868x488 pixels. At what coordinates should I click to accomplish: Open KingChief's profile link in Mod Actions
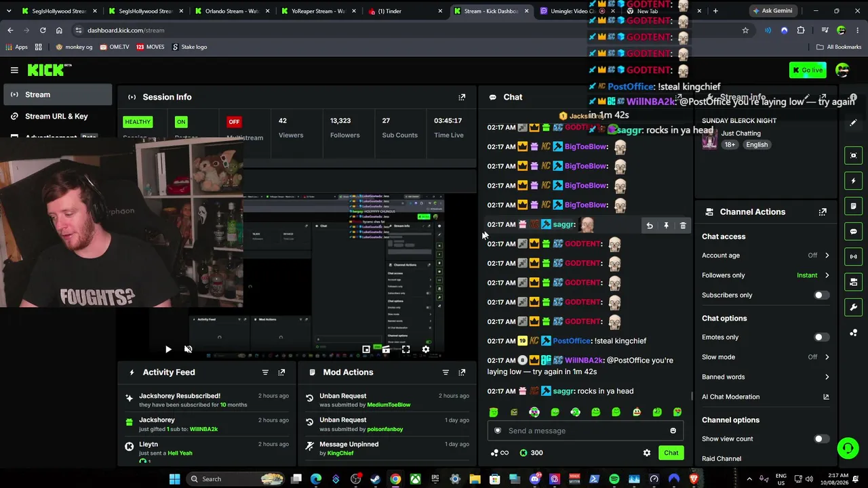[x=340, y=453]
